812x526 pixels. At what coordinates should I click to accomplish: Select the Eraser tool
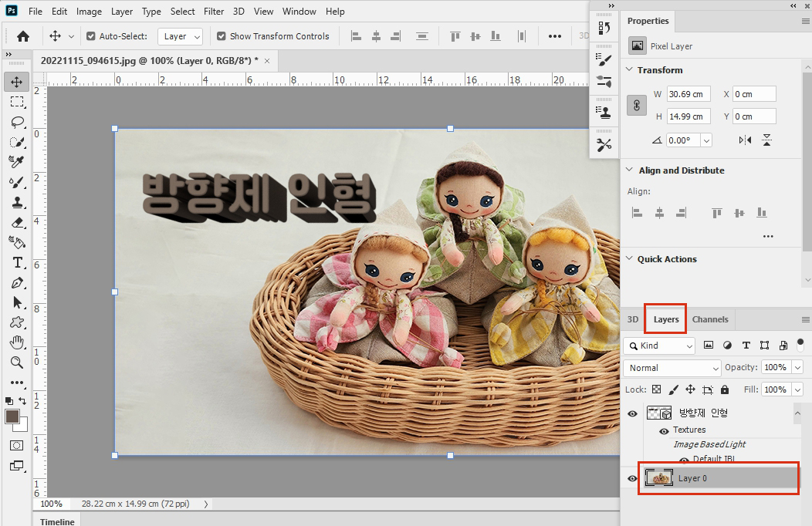(17, 222)
